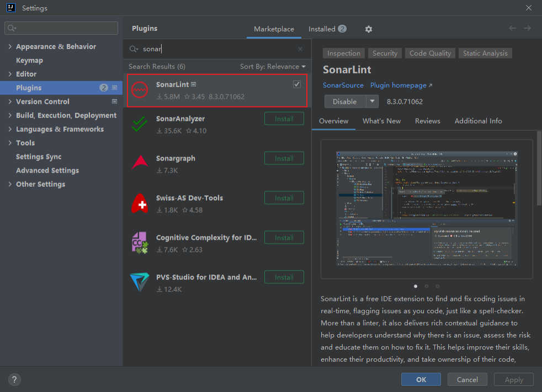This screenshot has height=392, width=542.
Task: Open the Plugin homepage link
Action: click(x=401, y=85)
